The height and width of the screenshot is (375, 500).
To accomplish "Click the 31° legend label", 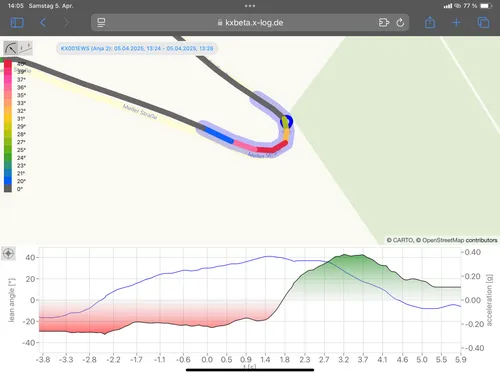I will (21, 119).
